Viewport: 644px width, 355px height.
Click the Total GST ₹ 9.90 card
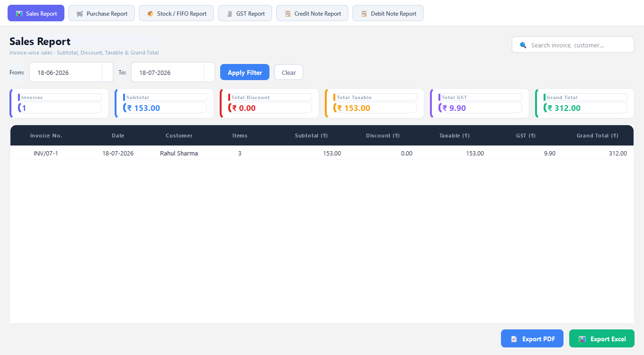click(x=480, y=103)
